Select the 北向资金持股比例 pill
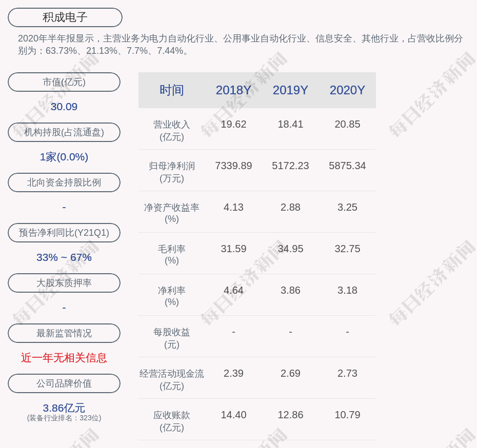477x448 pixels. pos(64,182)
